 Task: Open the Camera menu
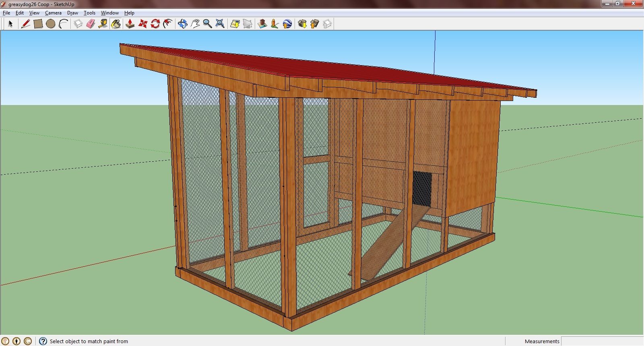coord(53,13)
